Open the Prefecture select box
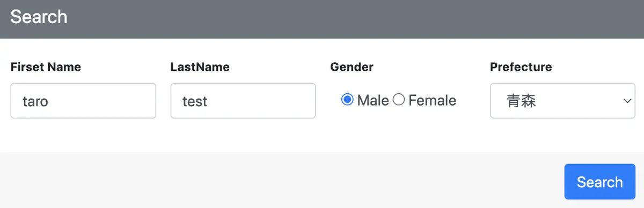 [x=562, y=101]
